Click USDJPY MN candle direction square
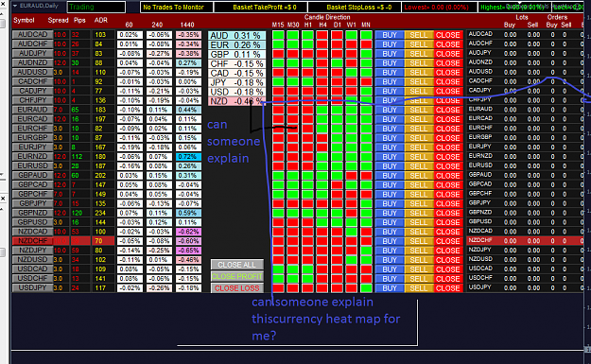Viewport: 591px width, 364px height. click(x=366, y=288)
